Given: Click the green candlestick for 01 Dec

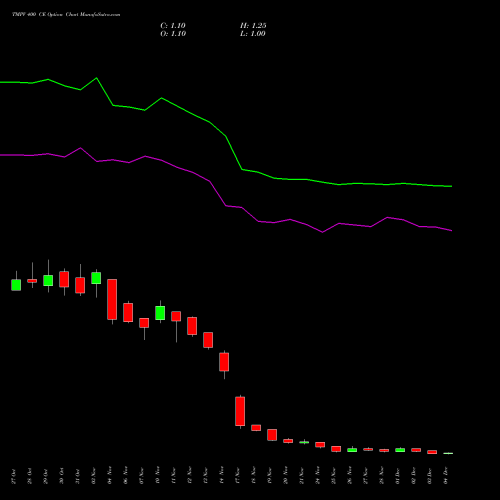Looking at the screenshot, I should [400, 450].
